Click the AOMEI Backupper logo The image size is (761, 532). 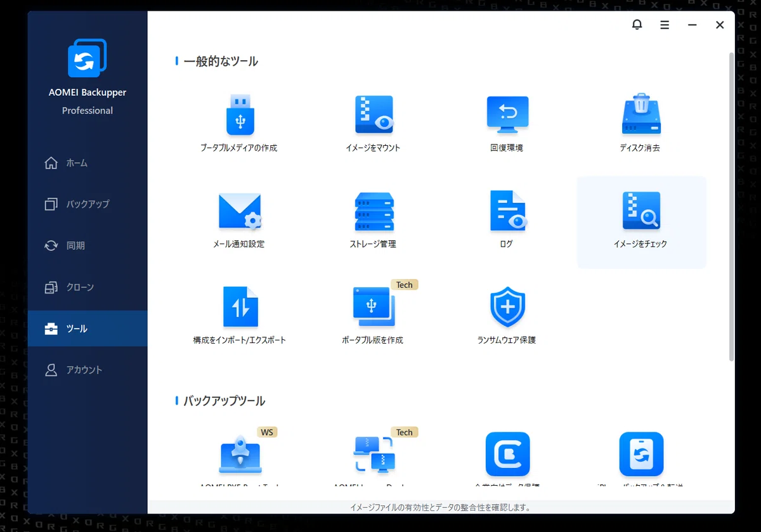coord(88,58)
